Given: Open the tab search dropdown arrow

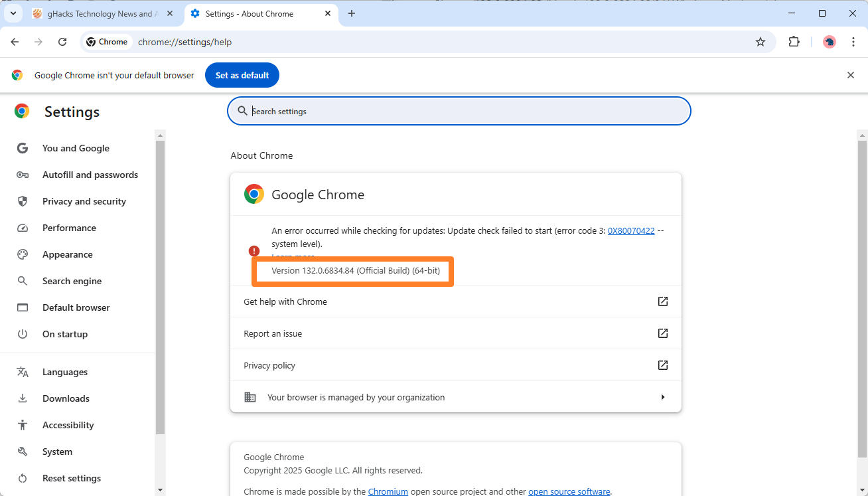Looking at the screenshot, I should [x=13, y=13].
